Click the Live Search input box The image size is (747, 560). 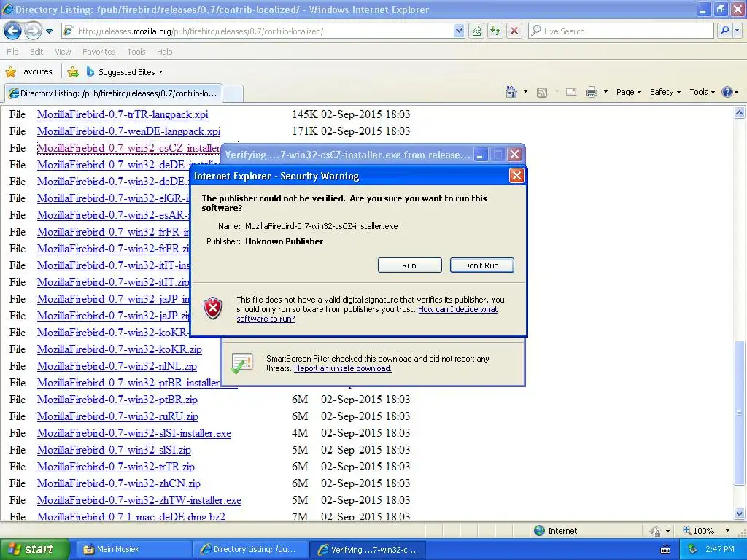coord(622,31)
